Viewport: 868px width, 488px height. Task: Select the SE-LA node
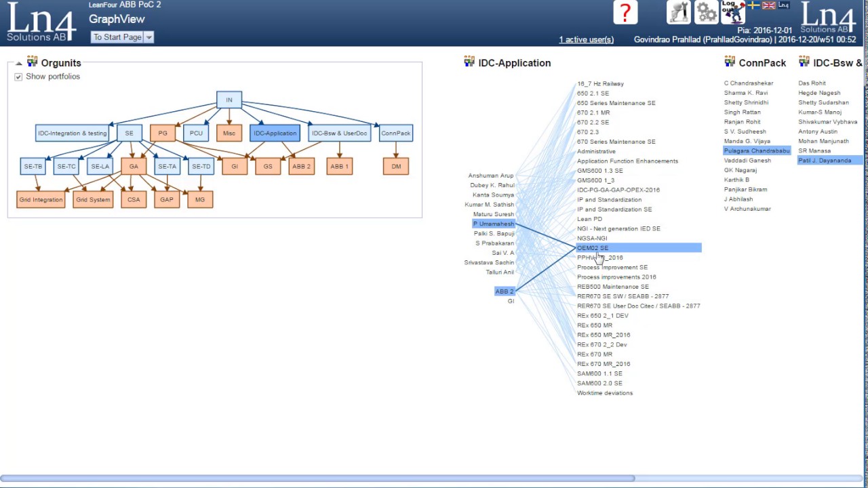click(x=100, y=166)
